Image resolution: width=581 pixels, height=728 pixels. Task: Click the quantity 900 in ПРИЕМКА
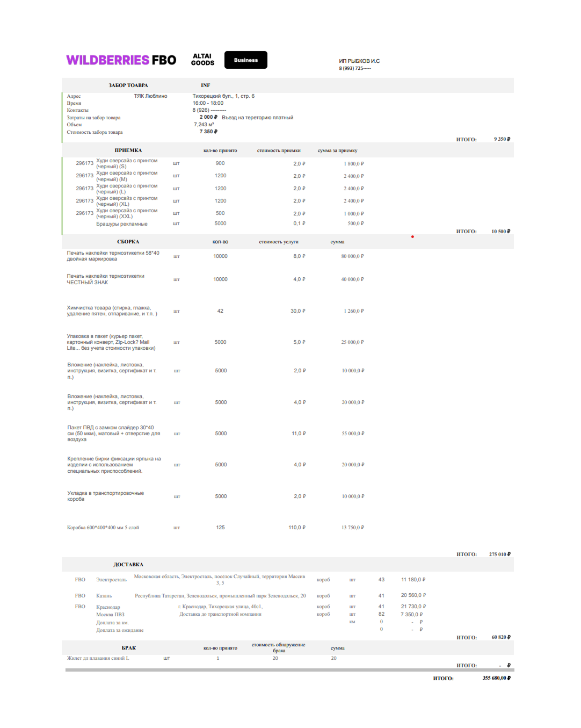(x=220, y=163)
